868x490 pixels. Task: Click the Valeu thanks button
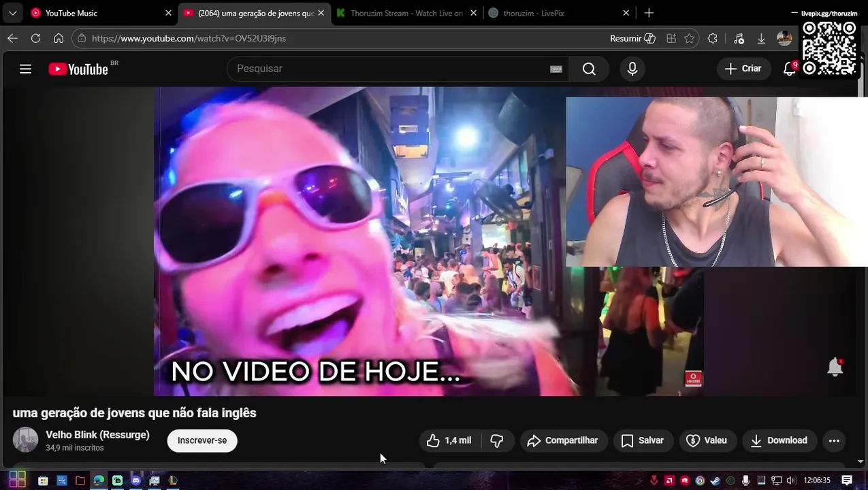707,440
